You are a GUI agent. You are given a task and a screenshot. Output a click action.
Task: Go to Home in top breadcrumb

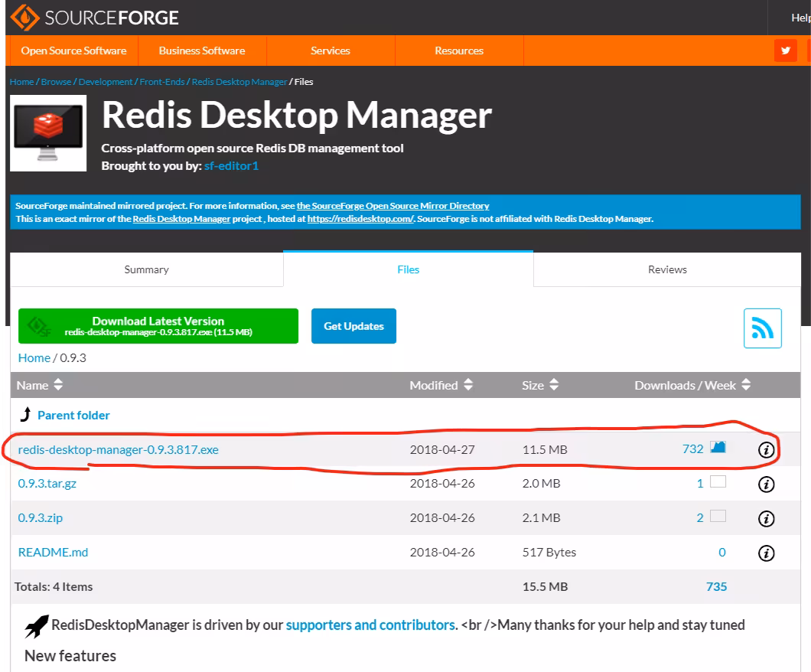(21, 82)
